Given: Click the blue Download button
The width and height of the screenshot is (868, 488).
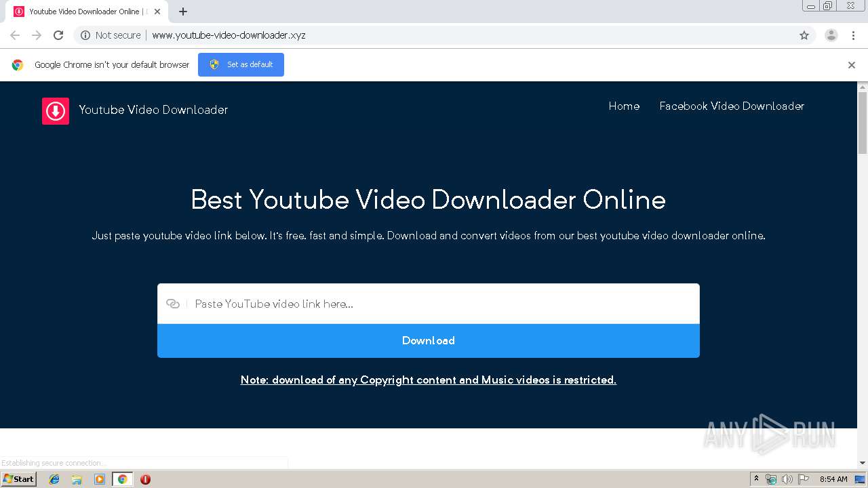Looking at the screenshot, I should click(x=429, y=341).
